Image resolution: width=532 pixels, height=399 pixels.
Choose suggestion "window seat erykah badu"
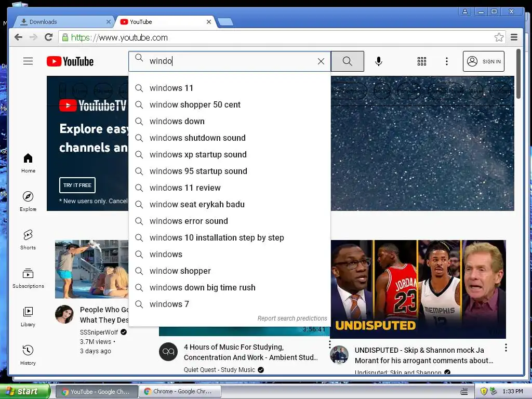pos(230,205)
